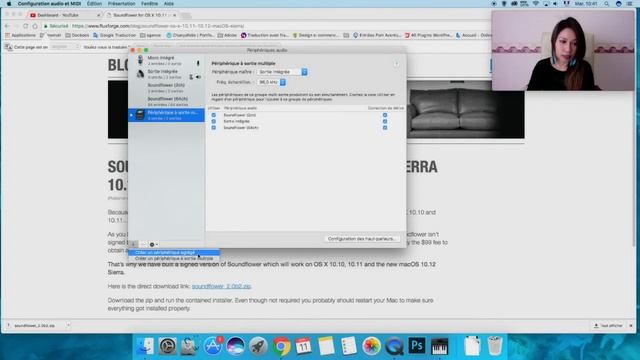
Task: Open the Aide menu
Action: [x=169, y=4]
